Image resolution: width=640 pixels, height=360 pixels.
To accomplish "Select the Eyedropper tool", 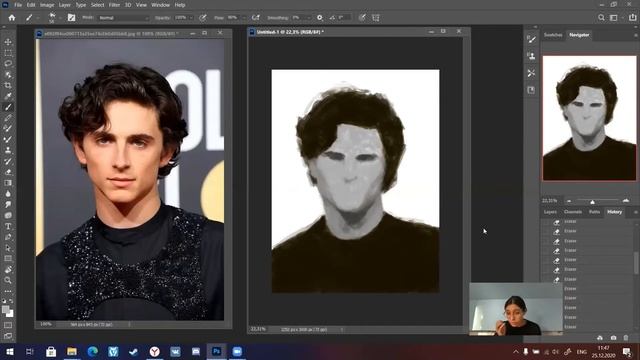I will [8, 96].
